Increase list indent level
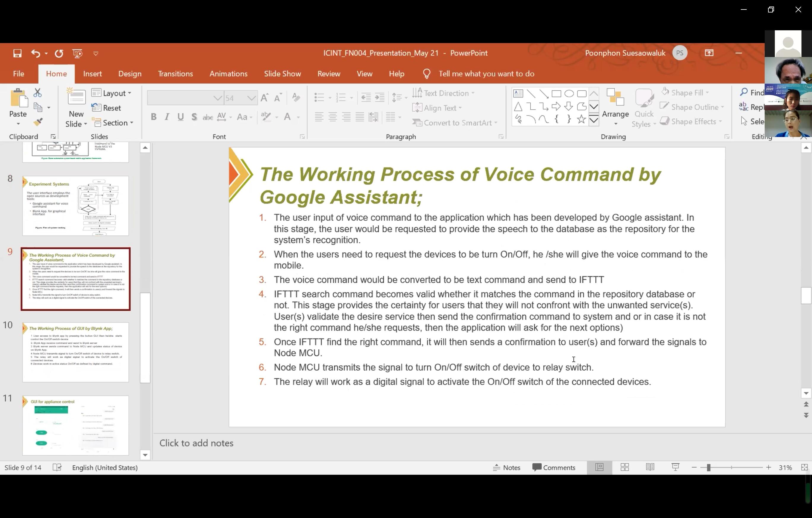This screenshot has height=518, width=812. click(380, 97)
